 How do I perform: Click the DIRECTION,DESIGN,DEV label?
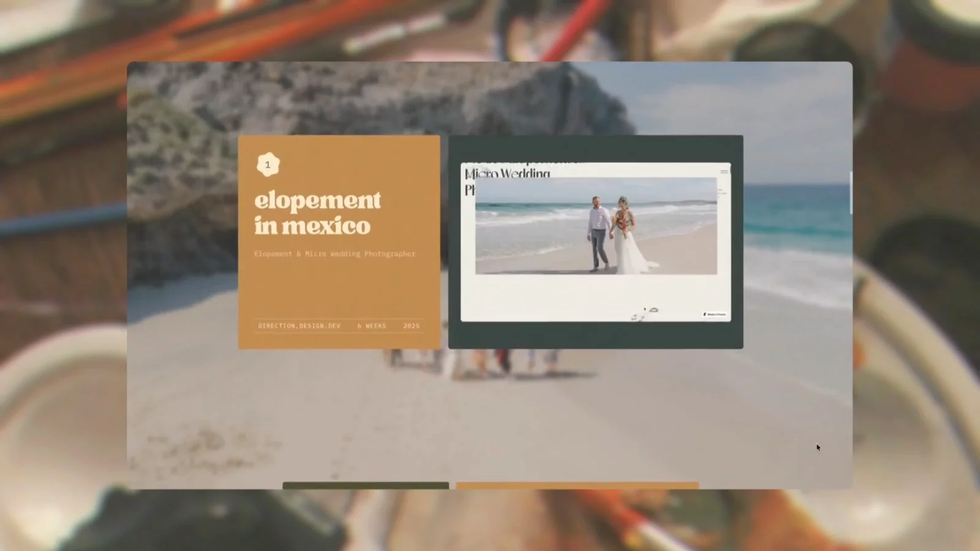[x=299, y=326]
